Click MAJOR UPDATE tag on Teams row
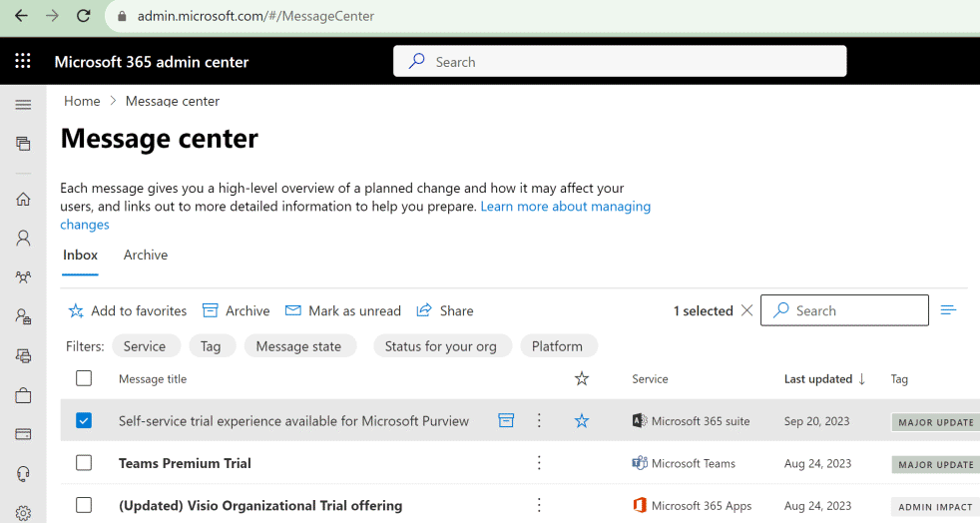Image resolution: width=980 pixels, height=523 pixels. 936,464
